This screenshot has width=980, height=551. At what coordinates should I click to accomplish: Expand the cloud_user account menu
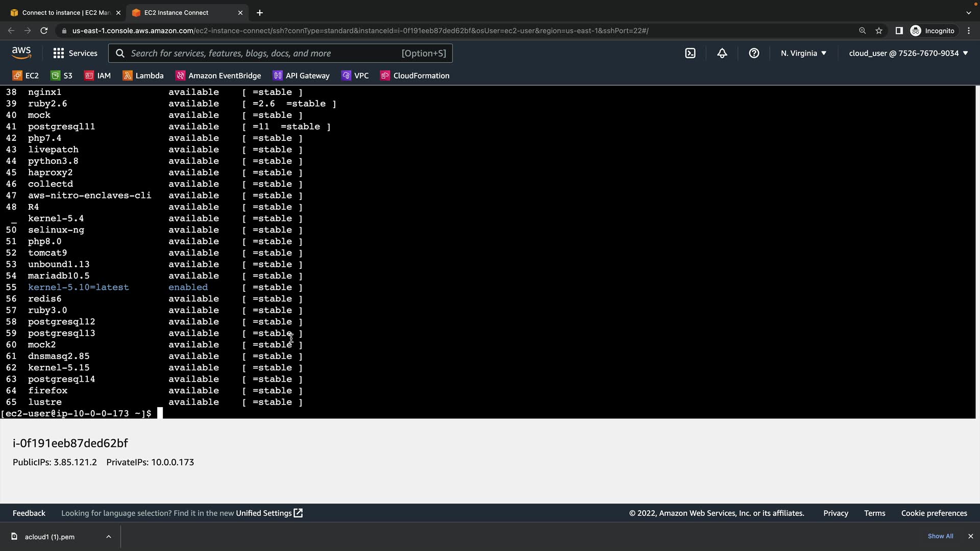[908, 53]
